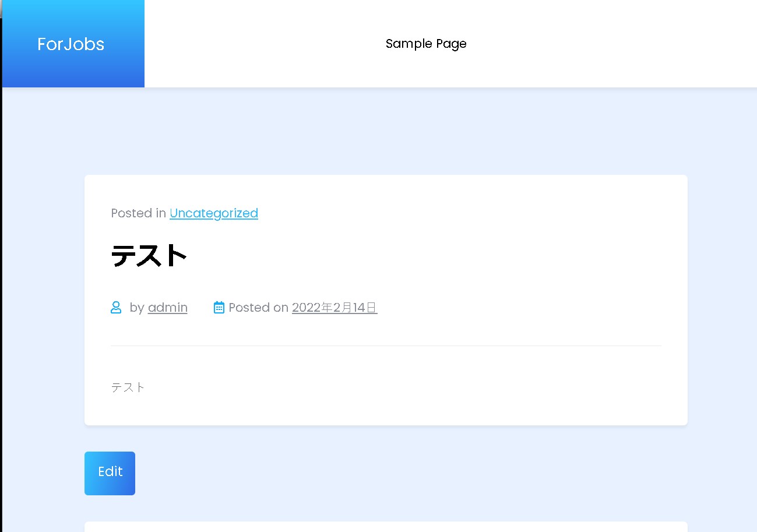The height and width of the screenshot is (532, 757).
Task: Click the post card appearing below the Edit button
Action: (385, 526)
